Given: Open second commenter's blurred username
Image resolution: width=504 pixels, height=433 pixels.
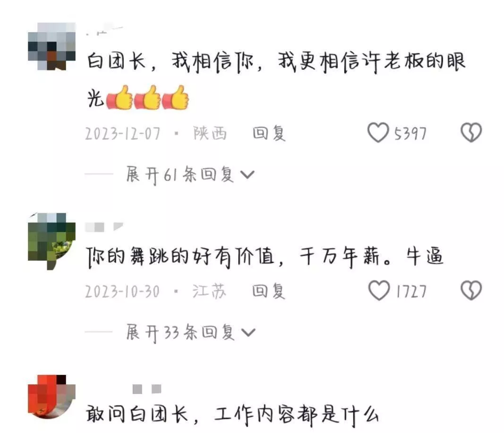Looking at the screenshot, I should coord(104,227).
